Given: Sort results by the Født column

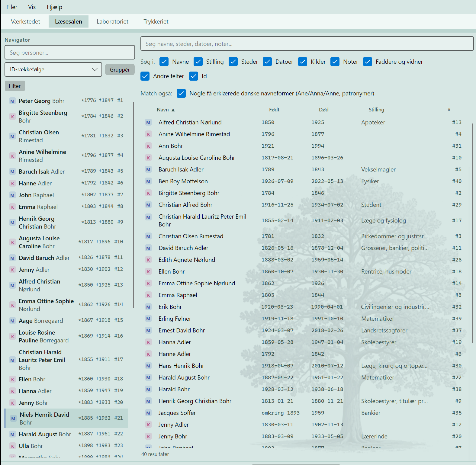Looking at the screenshot, I should (x=274, y=110).
